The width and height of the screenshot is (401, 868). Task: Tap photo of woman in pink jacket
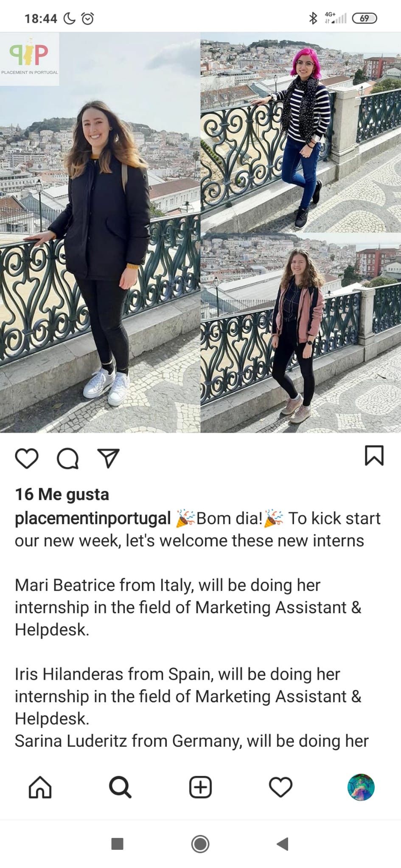[x=301, y=333]
